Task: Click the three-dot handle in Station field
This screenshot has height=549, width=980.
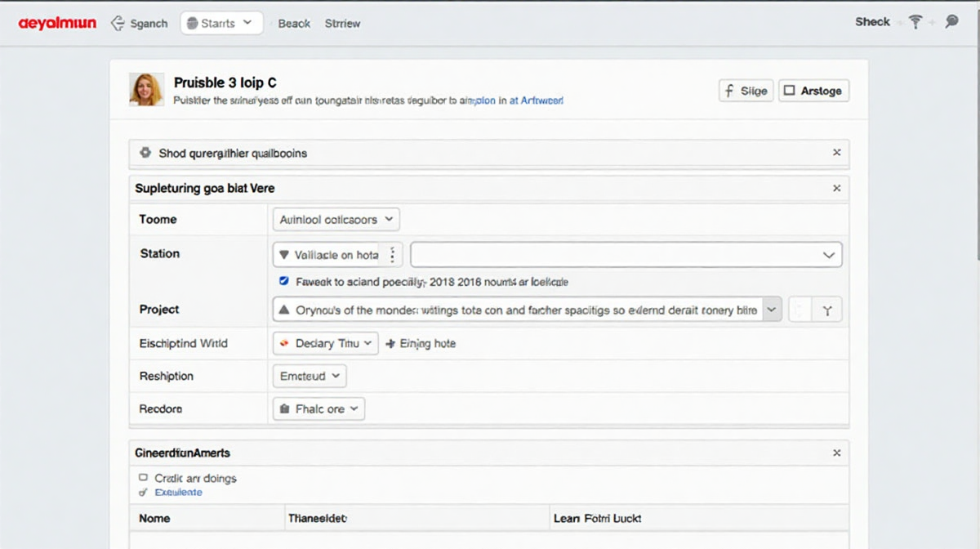Action: 393,255
